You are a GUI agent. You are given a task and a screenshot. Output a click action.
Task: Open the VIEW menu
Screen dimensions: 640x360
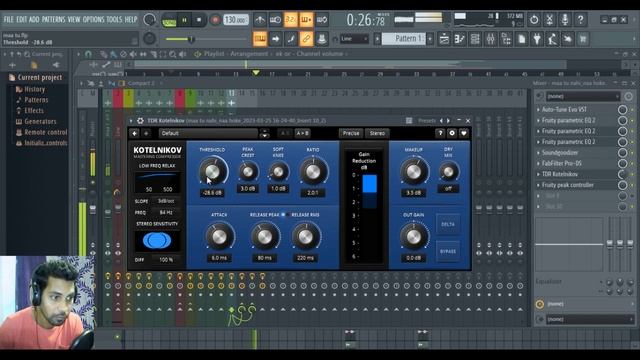74,19
